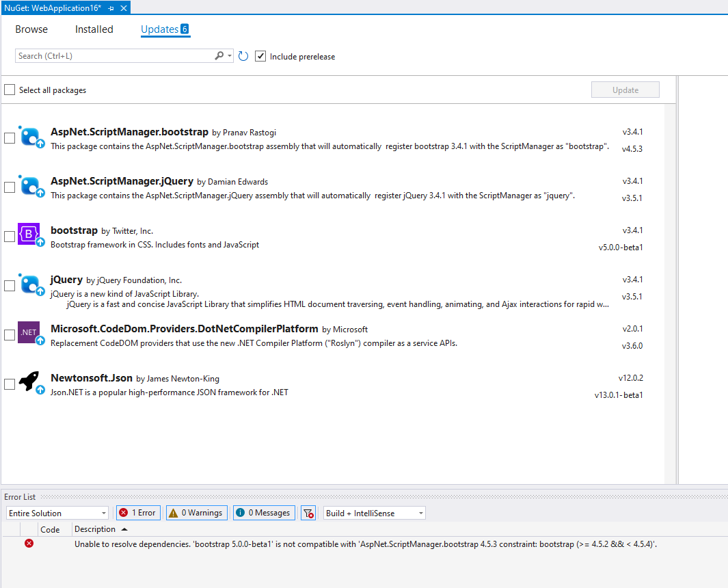Select the jQuery package title

click(x=66, y=279)
